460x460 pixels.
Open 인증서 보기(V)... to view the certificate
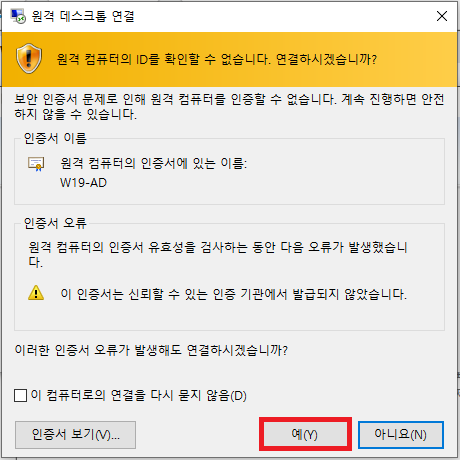coord(75,435)
